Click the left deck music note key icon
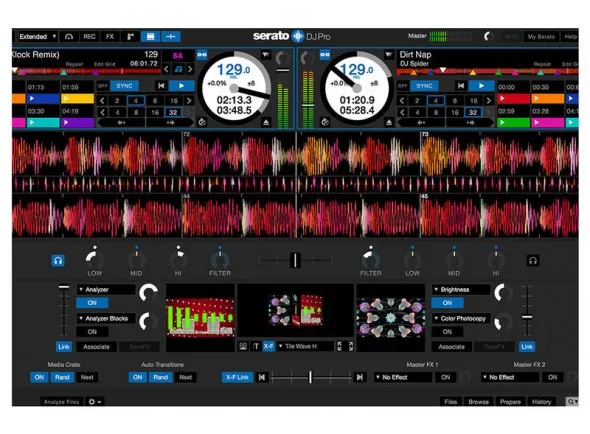The height and width of the screenshot is (434, 590). coord(178,69)
